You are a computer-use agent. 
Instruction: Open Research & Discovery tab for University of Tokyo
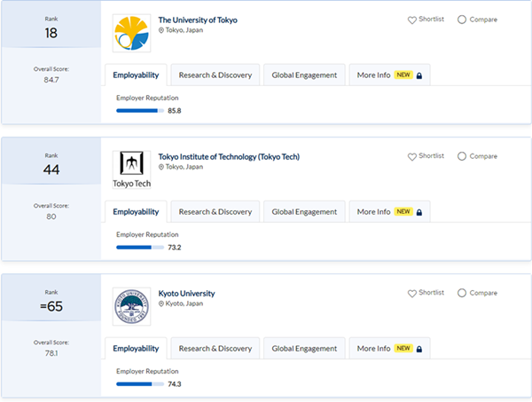coord(215,75)
